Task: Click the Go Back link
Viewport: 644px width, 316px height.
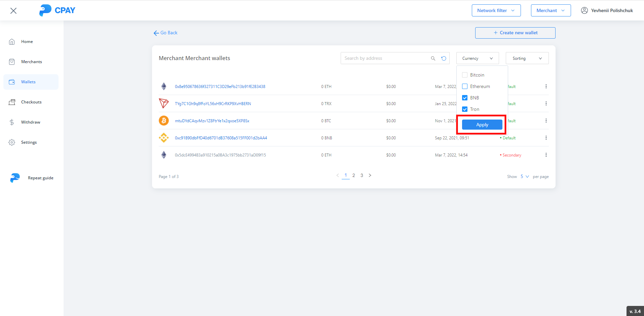Action: tap(165, 33)
